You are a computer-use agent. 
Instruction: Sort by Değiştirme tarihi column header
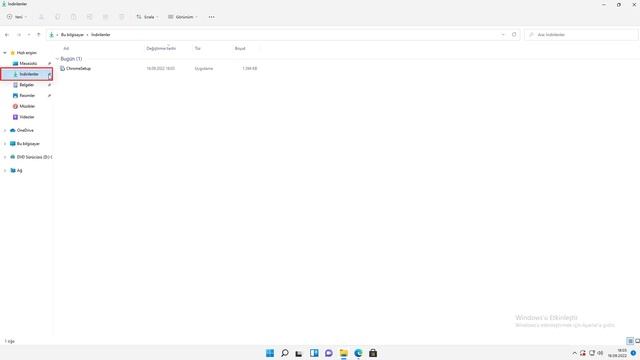pos(161,48)
